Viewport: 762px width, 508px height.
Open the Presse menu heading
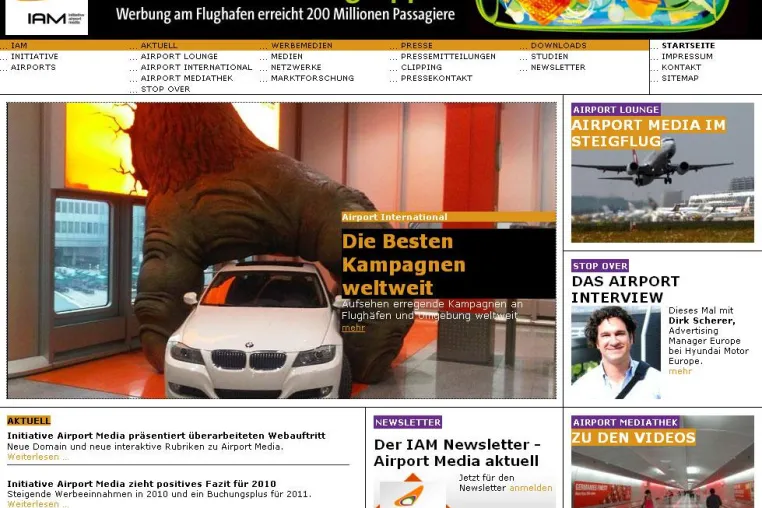(416, 45)
